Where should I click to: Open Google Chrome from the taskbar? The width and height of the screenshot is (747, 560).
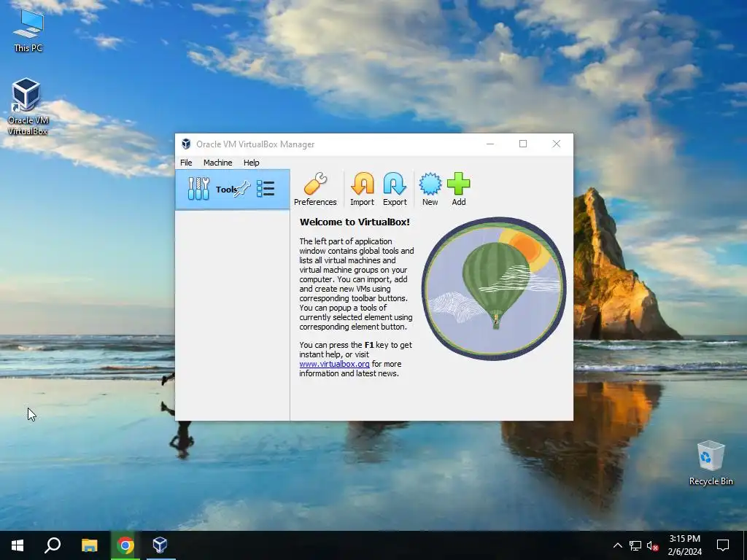125,545
